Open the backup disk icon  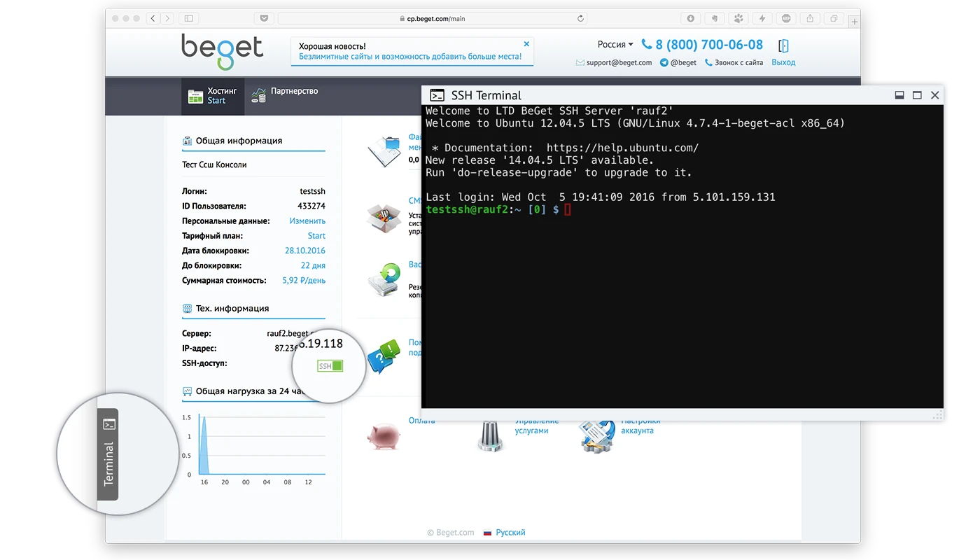384,280
